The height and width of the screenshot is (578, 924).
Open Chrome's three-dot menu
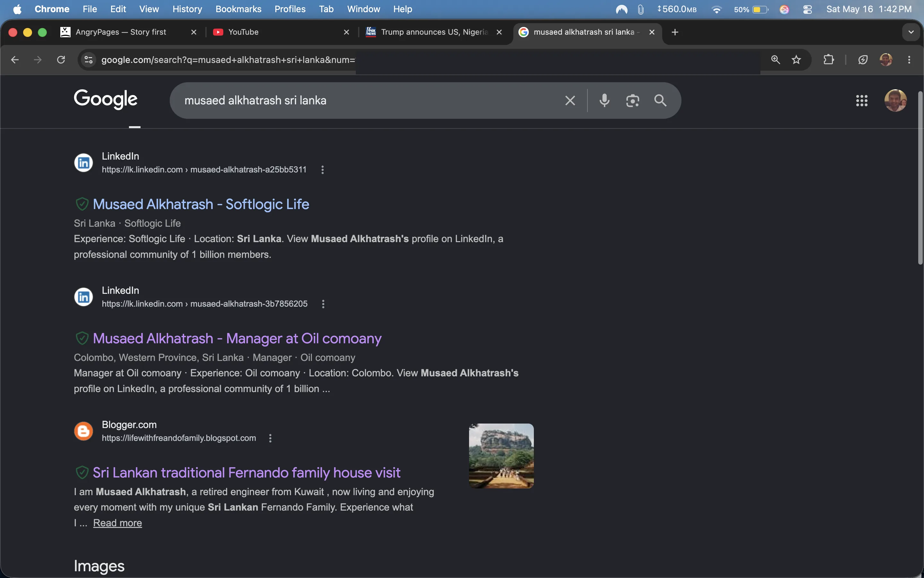pyautogui.click(x=909, y=60)
